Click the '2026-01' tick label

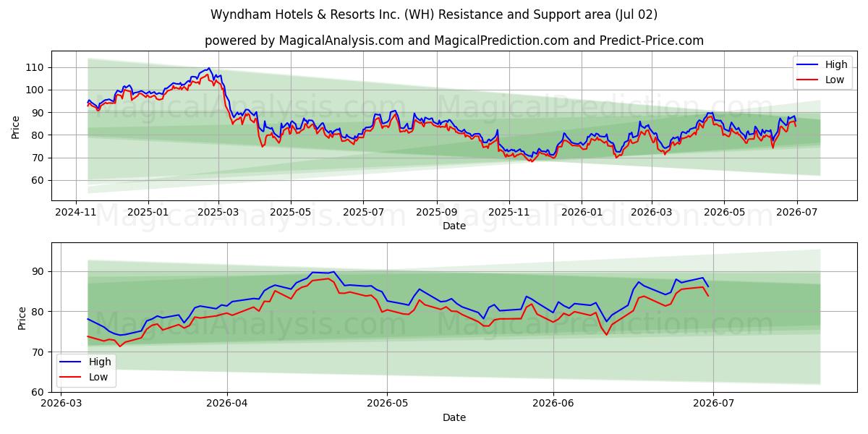click(x=582, y=213)
